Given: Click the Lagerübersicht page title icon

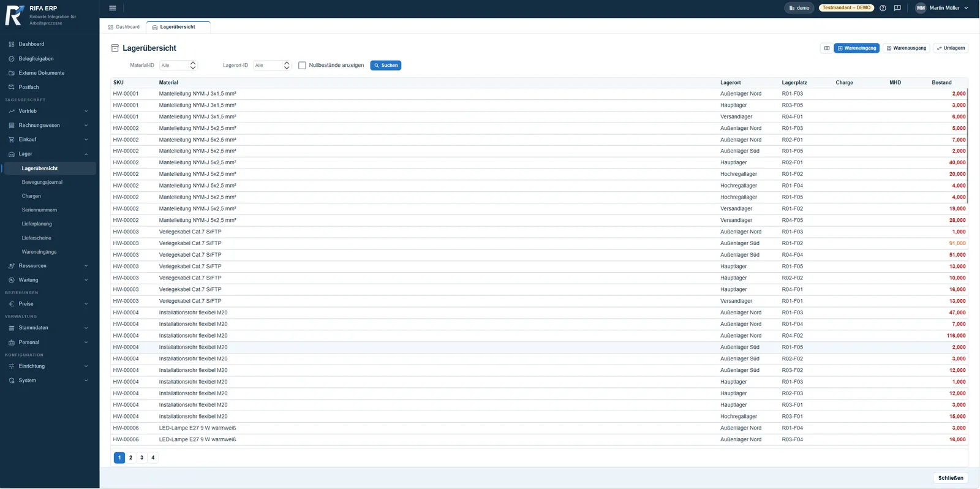Looking at the screenshot, I should point(115,48).
